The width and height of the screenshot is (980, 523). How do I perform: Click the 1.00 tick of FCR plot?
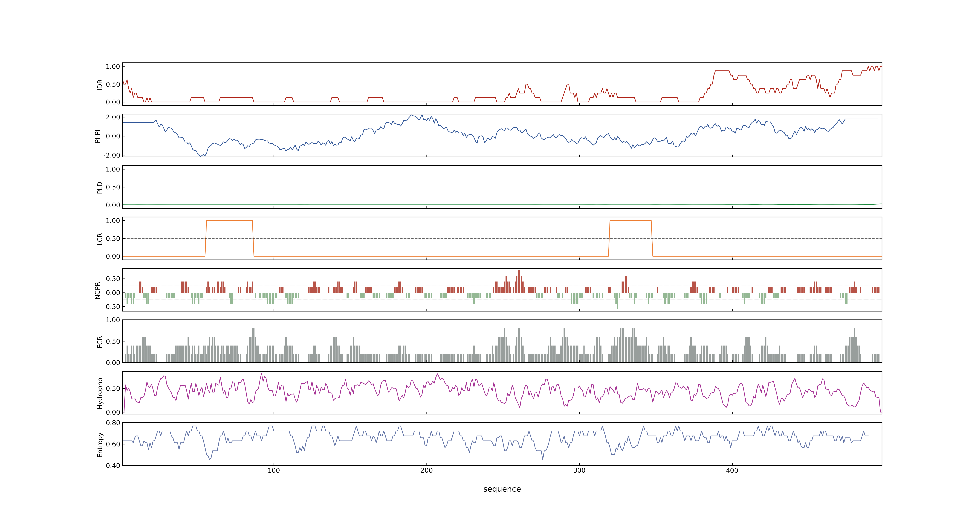tap(113, 320)
